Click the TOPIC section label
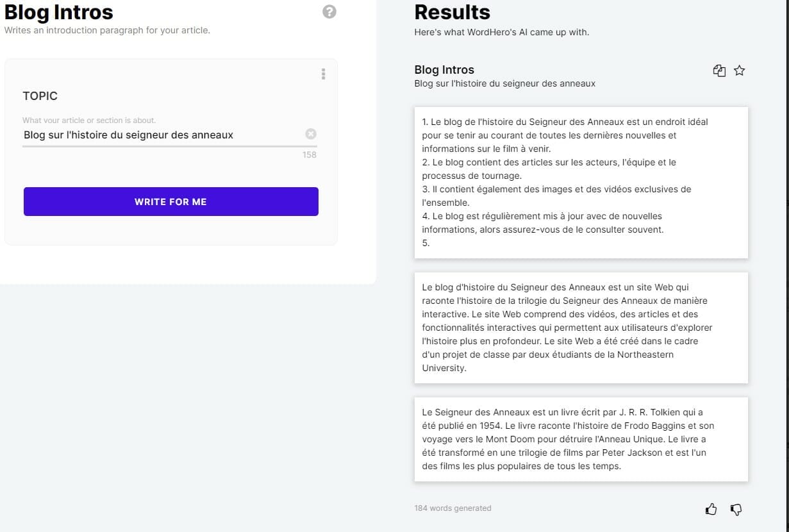Screen dimensions: 789x532 (x=40, y=96)
